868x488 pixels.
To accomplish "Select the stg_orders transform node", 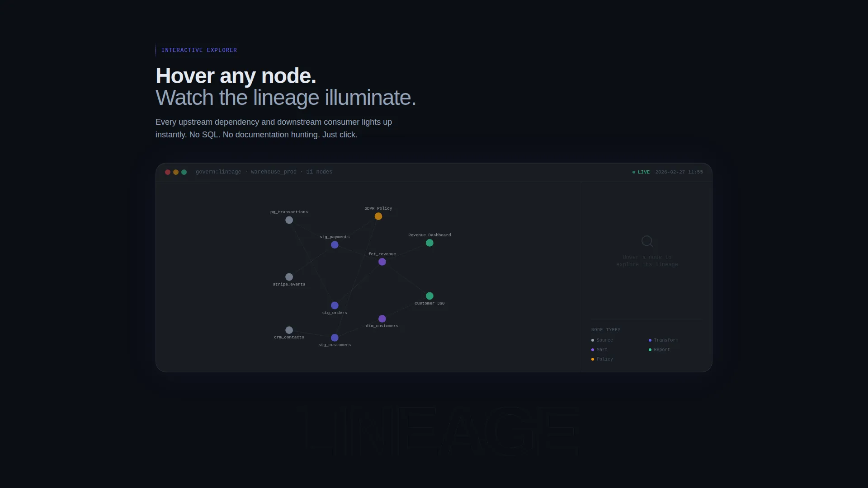I will point(335,305).
